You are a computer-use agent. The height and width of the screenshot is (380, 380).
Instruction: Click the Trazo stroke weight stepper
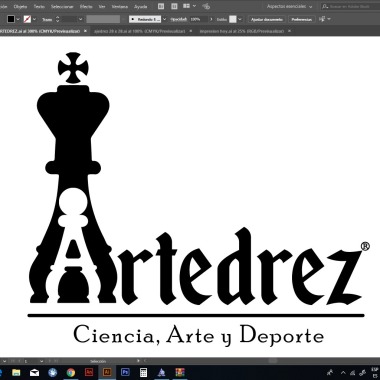(x=57, y=19)
